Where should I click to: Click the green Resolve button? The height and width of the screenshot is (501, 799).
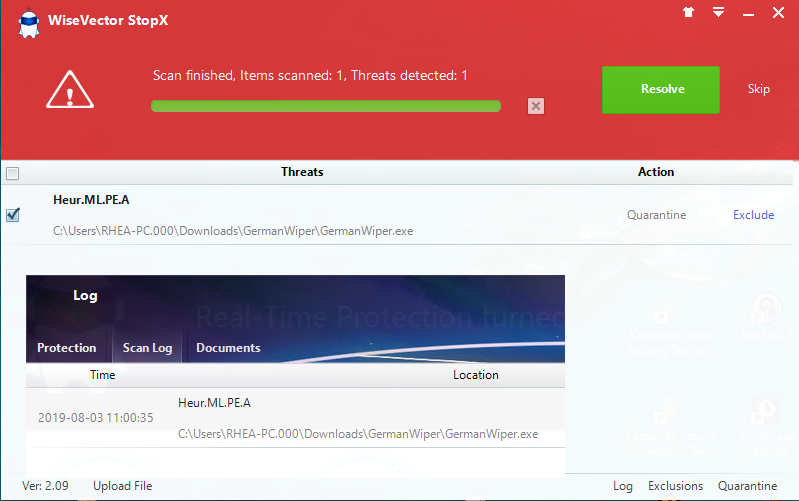[x=661, y=90]
